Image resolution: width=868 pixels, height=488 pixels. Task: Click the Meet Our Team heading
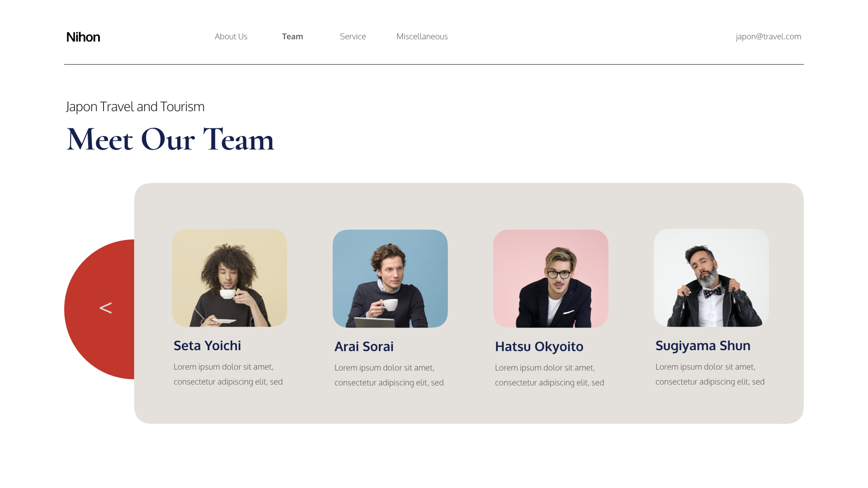(x=170, y=139)
